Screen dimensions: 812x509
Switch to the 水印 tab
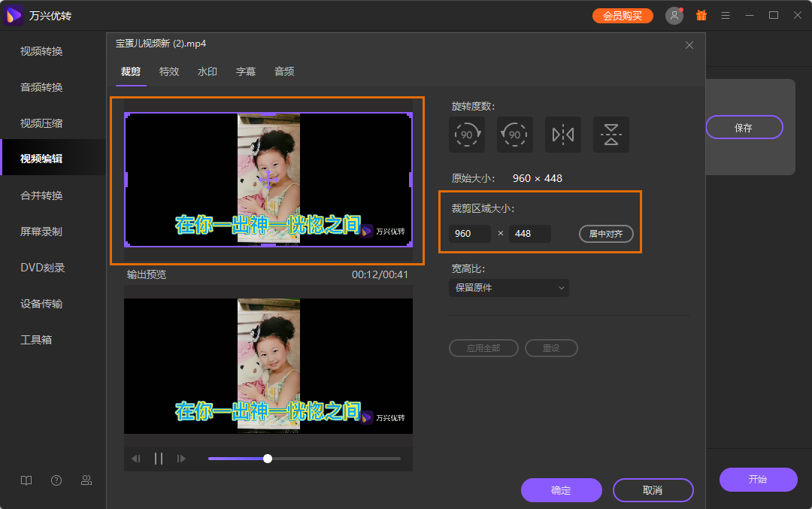tap(208, 71)
